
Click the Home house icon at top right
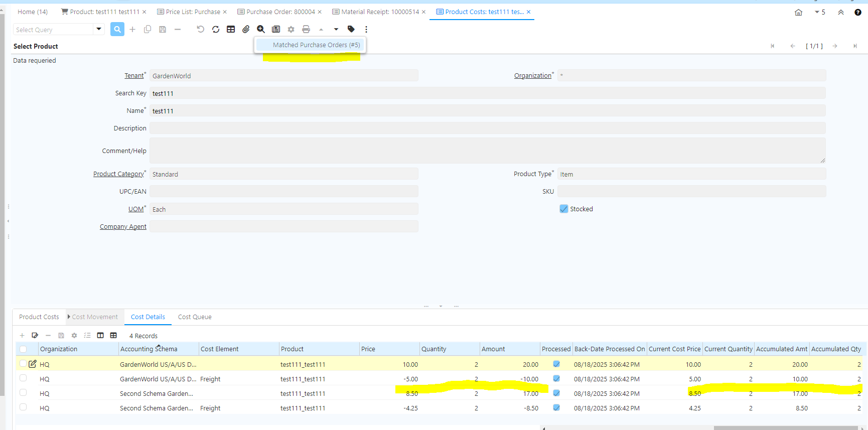click(799, 13)
